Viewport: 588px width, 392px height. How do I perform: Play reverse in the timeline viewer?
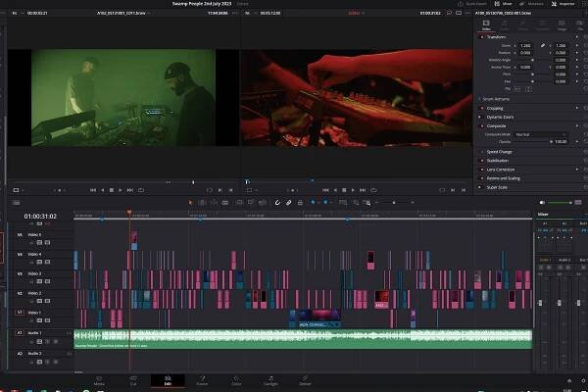[x=335, y=190]
